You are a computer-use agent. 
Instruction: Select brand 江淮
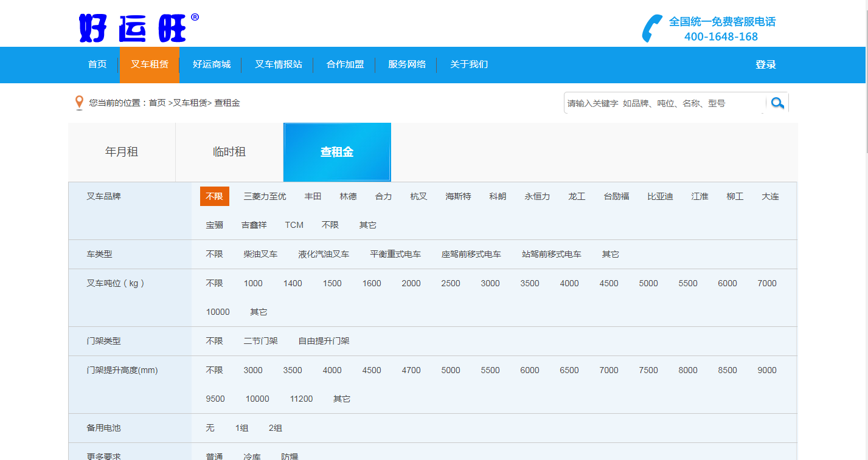[700, 196]
